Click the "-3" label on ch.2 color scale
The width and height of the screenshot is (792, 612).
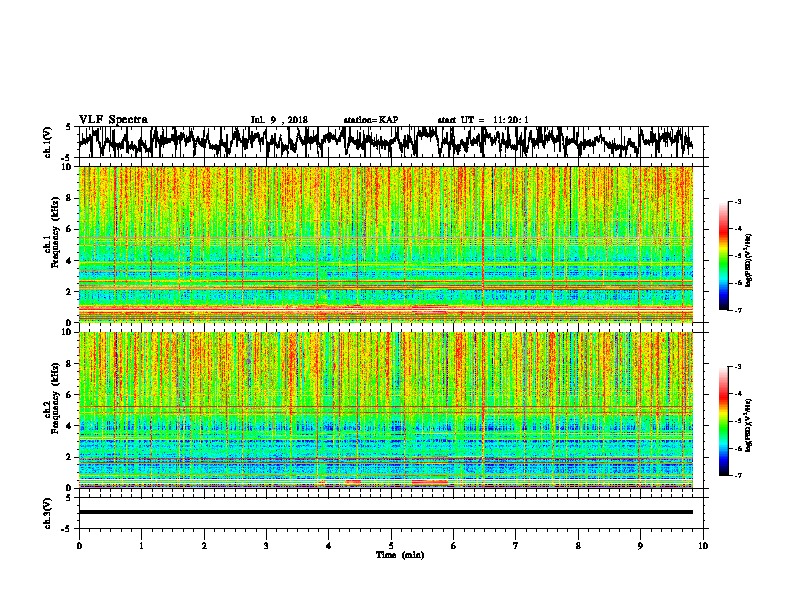click(737, 367)
